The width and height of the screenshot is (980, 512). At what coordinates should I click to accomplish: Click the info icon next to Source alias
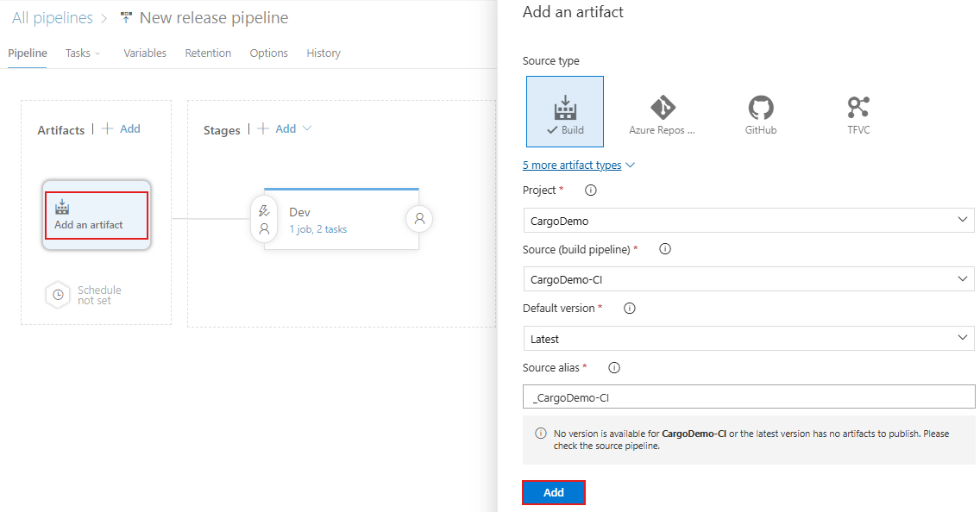pyautogui.click(x=613, y=367)
